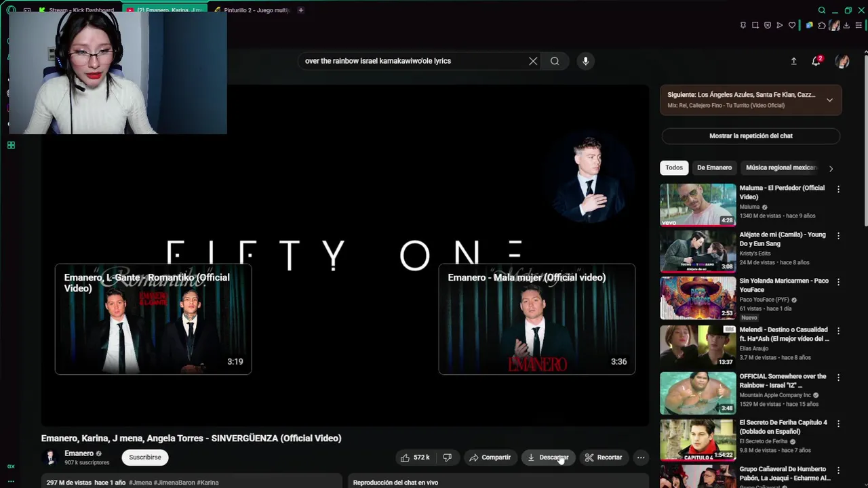Open Emanero, L-Gante - Romantiko end-screen card

[153, 319]
